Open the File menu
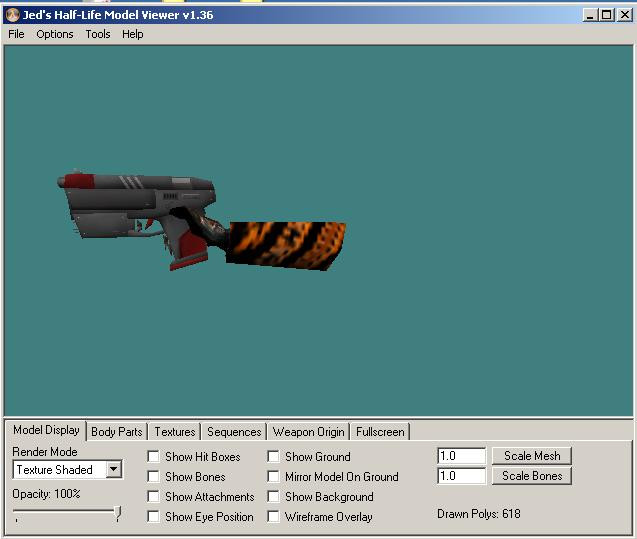The width and height of the screenshot is (637, 539). pyautogui.click(x=16, y=34)
